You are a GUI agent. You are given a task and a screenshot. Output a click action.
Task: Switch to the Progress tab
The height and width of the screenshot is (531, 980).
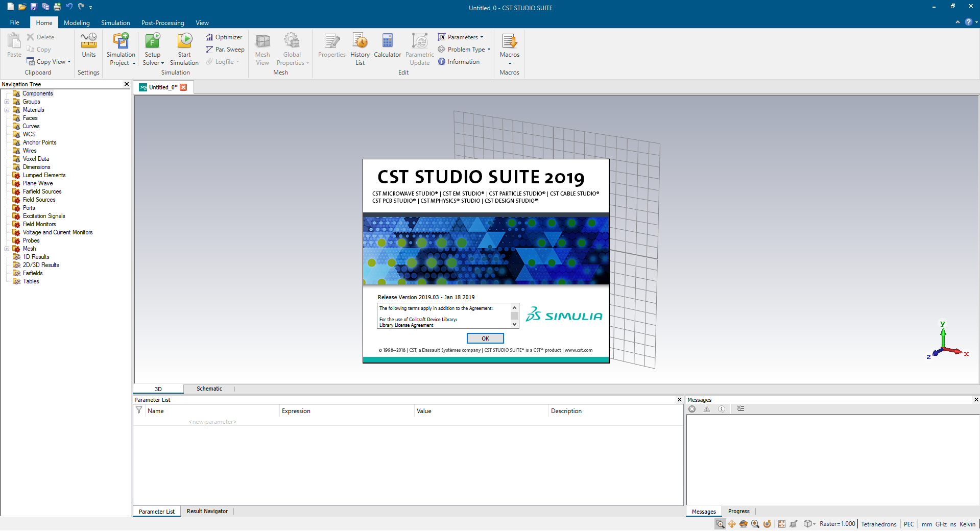click(x=739, y=511)
